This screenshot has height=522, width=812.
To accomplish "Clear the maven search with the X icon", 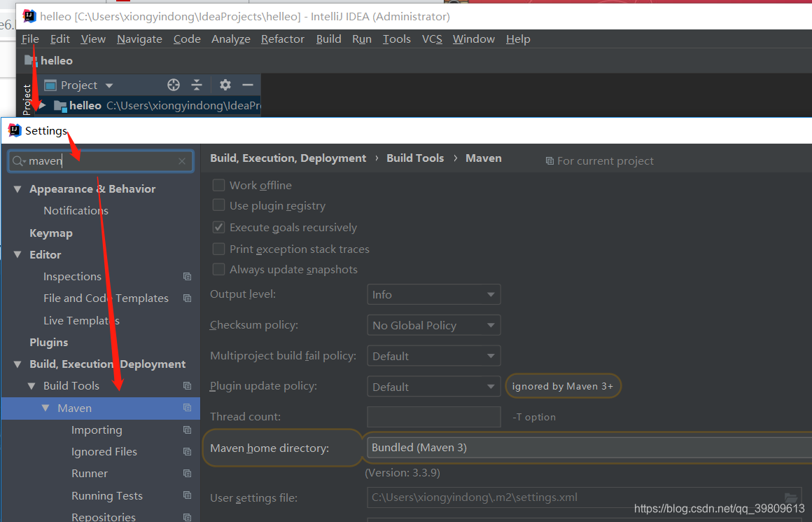I will (182, 161).
